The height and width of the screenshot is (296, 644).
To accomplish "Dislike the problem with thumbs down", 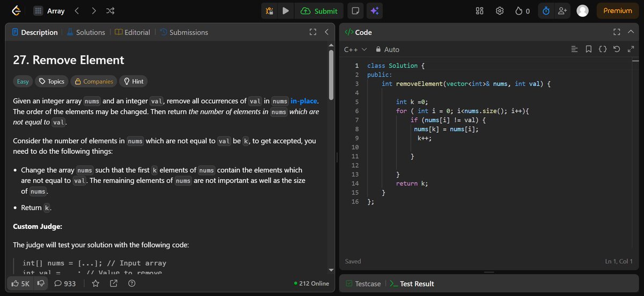I will click(x=40, y=283).
